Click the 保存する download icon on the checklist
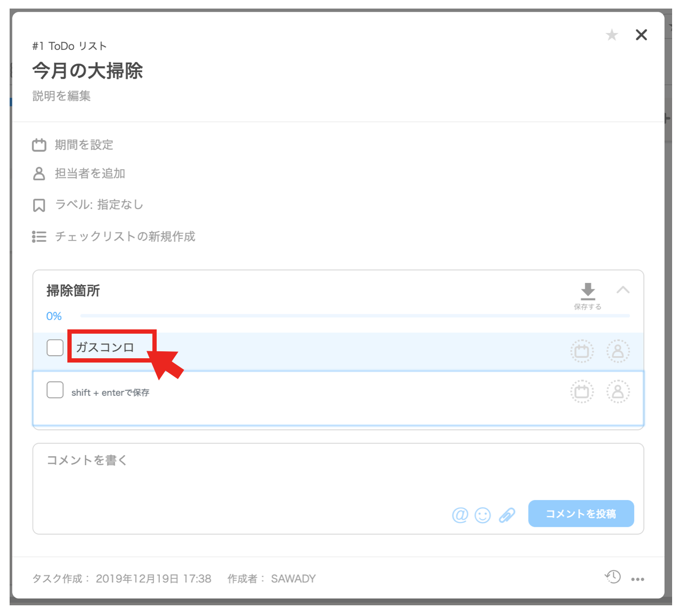The height and width of the screenshot is (616, 678). pyautogui.click(x=588, y=290)
